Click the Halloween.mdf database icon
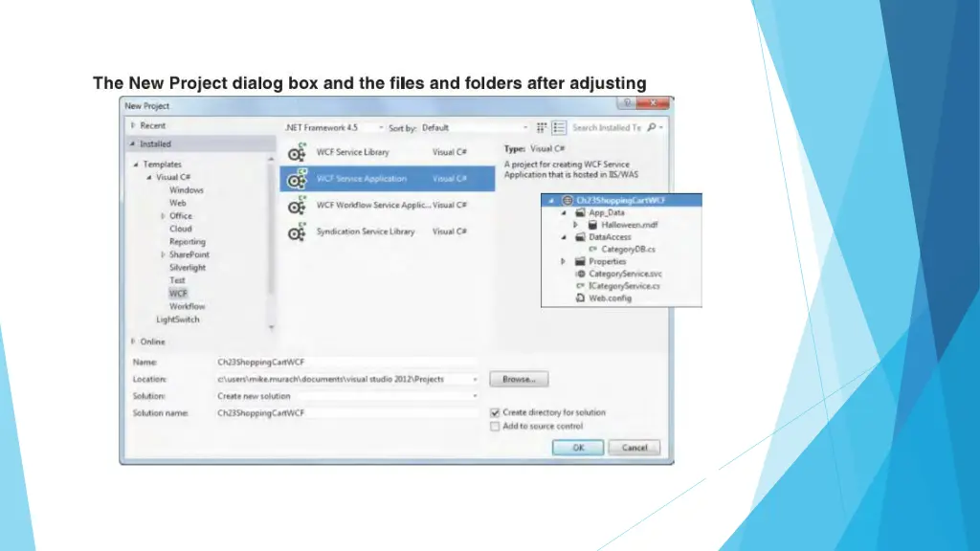Viewport: 980px width, 551px height. pyautogui.click(x=592, y=225)
